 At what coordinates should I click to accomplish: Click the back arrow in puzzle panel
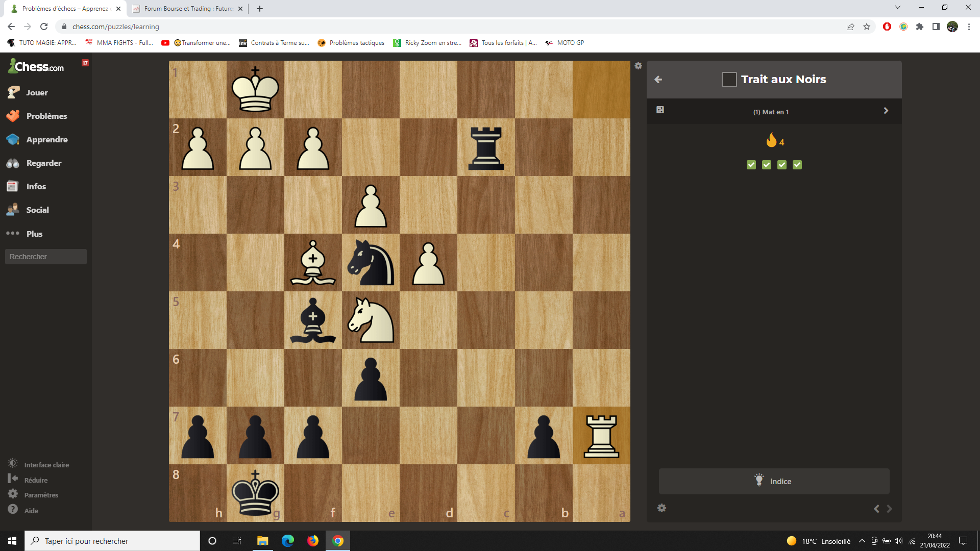click(x=658, y=80)
